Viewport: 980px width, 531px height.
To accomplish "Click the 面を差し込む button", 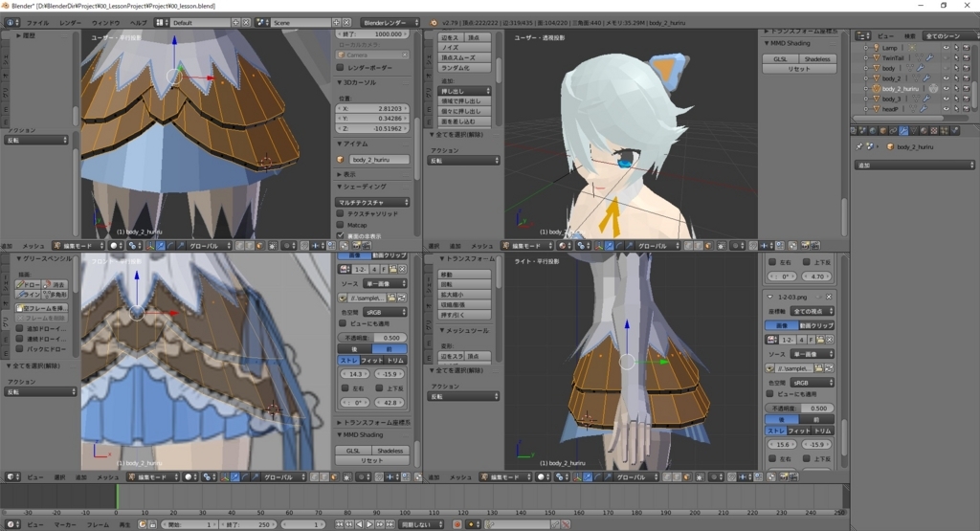I will 464,122.
